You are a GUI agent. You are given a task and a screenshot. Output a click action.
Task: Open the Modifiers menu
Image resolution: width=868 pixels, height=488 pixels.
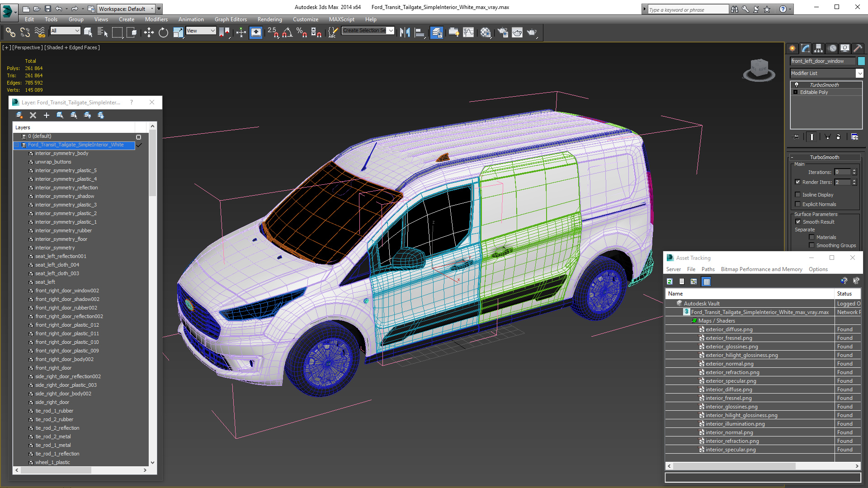[156, 19]
